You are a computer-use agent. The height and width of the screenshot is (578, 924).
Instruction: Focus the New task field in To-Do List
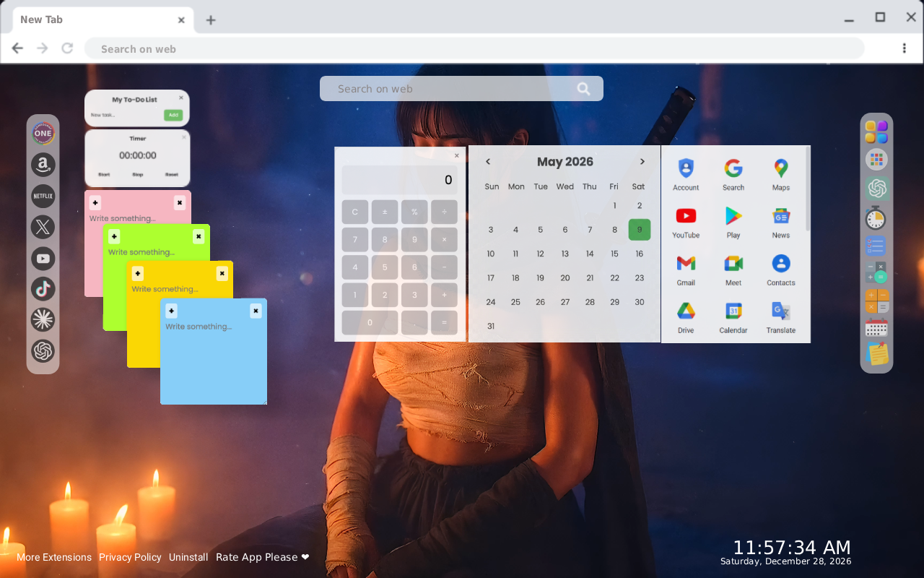(126, 115)
